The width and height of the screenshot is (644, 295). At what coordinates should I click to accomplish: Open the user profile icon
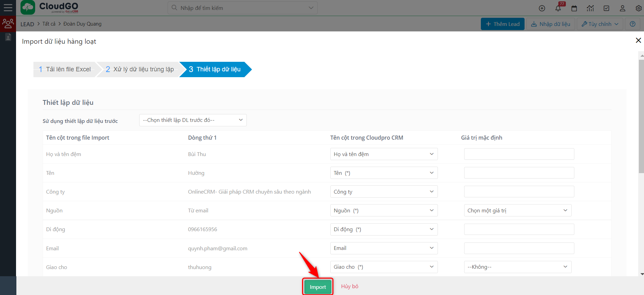622,8
